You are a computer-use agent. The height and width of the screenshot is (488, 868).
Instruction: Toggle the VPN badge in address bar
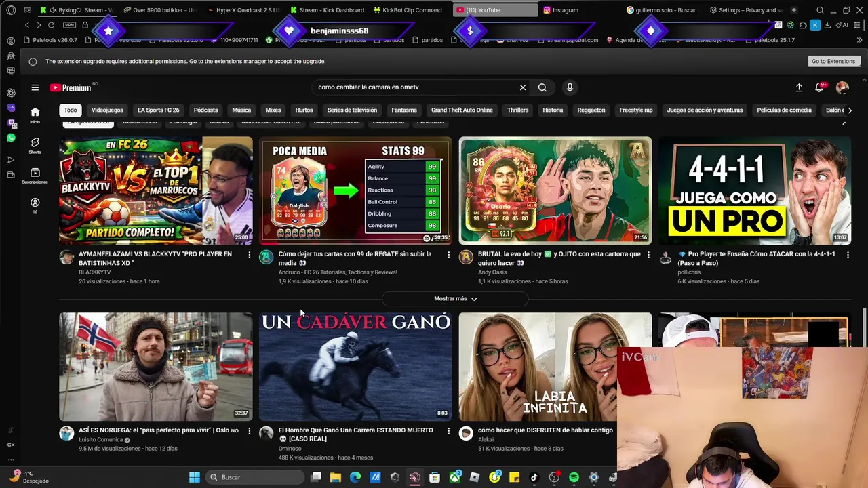69,25
